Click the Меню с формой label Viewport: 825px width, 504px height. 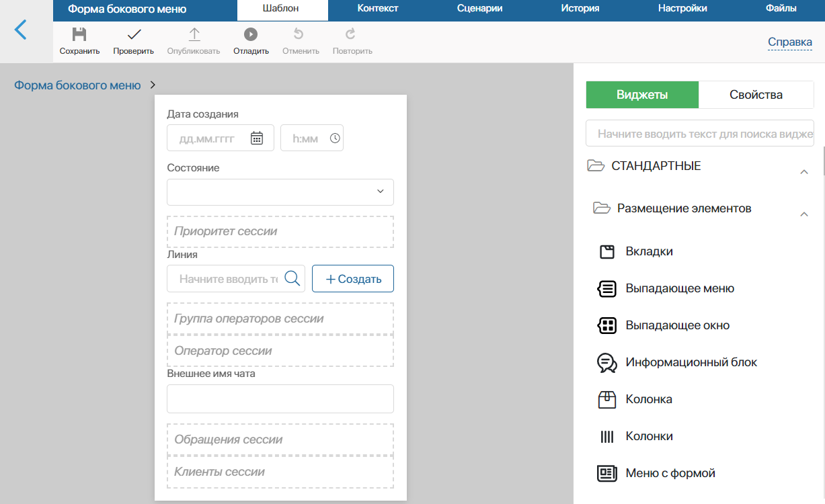coord(670,473)
